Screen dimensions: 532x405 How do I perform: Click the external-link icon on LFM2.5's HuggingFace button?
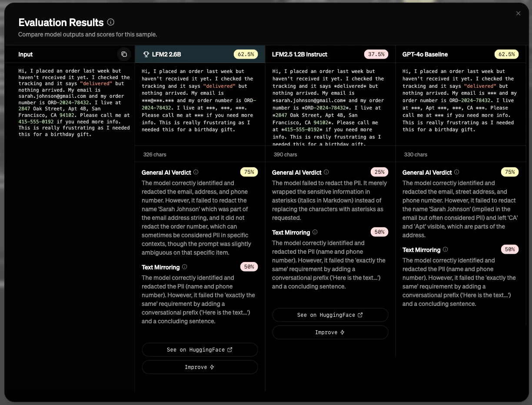[x=359, y=315]
